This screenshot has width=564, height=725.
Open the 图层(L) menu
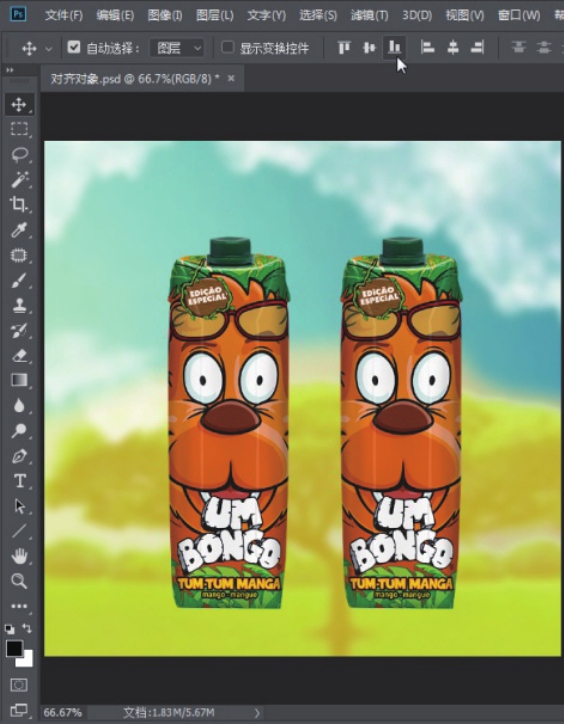point(215,15)
